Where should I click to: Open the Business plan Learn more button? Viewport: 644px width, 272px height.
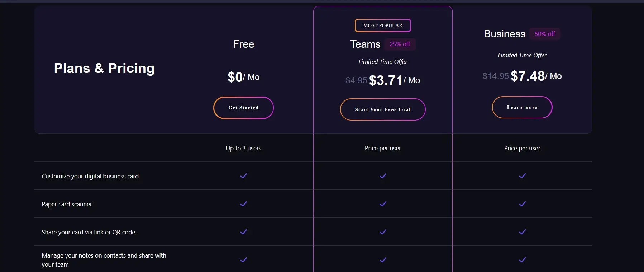pyautogui.click(x=522, y=107)
